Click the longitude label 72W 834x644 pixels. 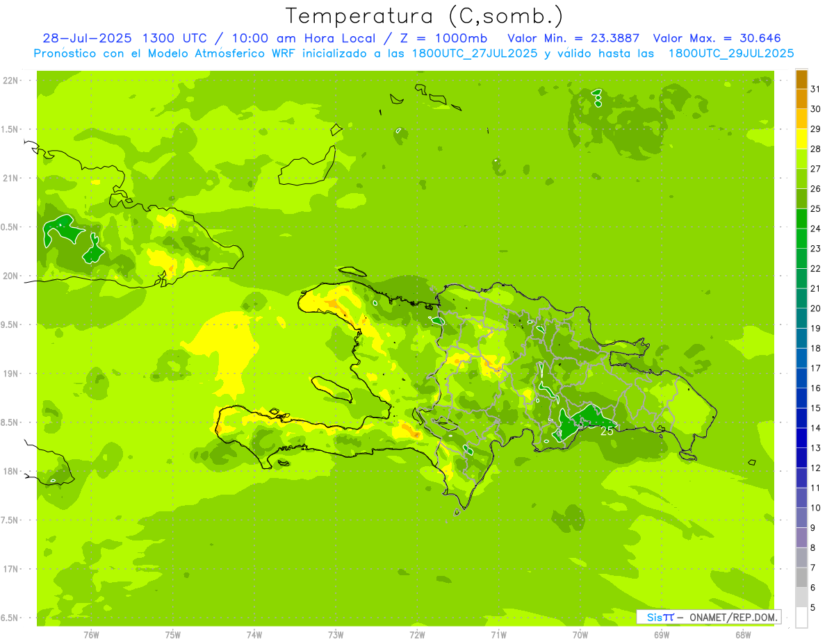(x=417, y=634)
